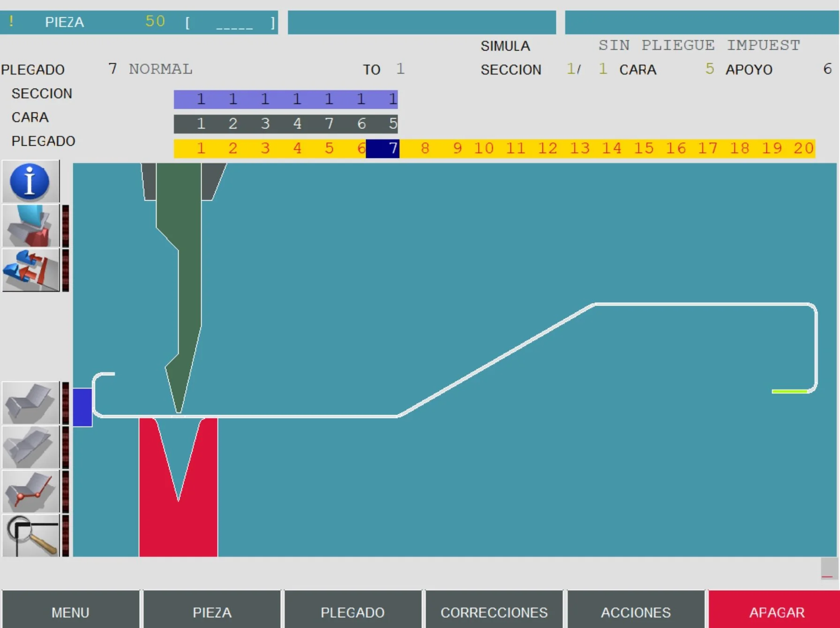This screenshot has width=840, height=628.
Task: Select bend step 12 in yellow row
Action: 547,149
